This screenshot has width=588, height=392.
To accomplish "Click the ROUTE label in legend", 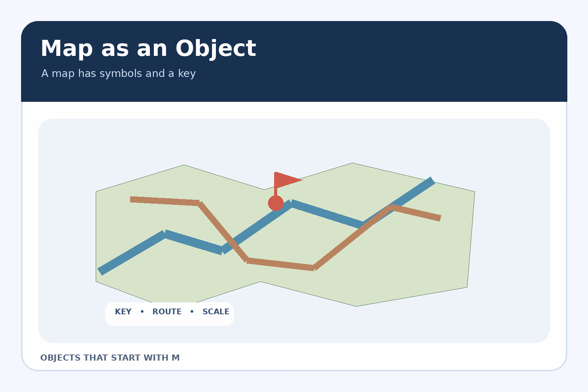I will pos(167,312).
